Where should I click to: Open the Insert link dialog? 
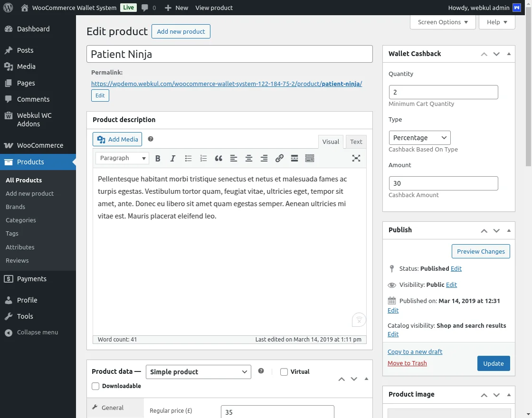pos(279,158)
